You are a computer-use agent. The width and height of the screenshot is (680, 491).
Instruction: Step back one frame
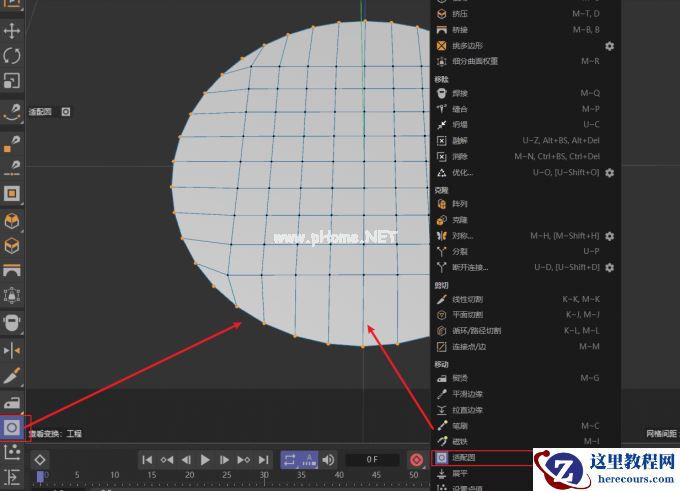(186, 460)
